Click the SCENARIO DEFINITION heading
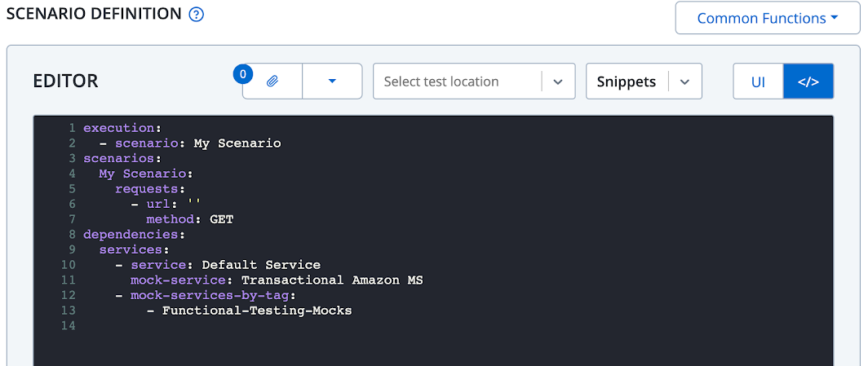This screenshot has width=868, height=366. [x=94, y=14]
